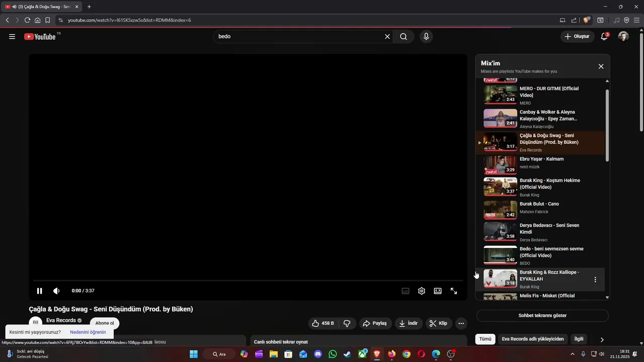This screenshot has width=644, height=362.
Task: Open Eva Records channel name
Action: pos(61,320)
